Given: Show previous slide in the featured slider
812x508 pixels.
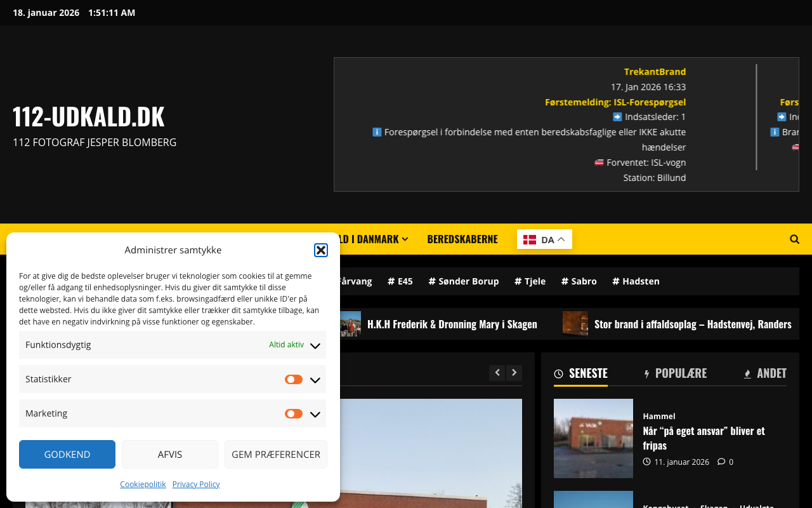Looking at the screenshot, I should coord(497,373).
